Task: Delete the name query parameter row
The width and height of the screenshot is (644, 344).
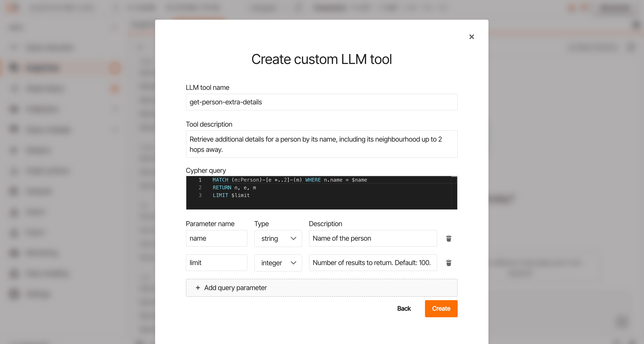Action: (x=448, y=238)
